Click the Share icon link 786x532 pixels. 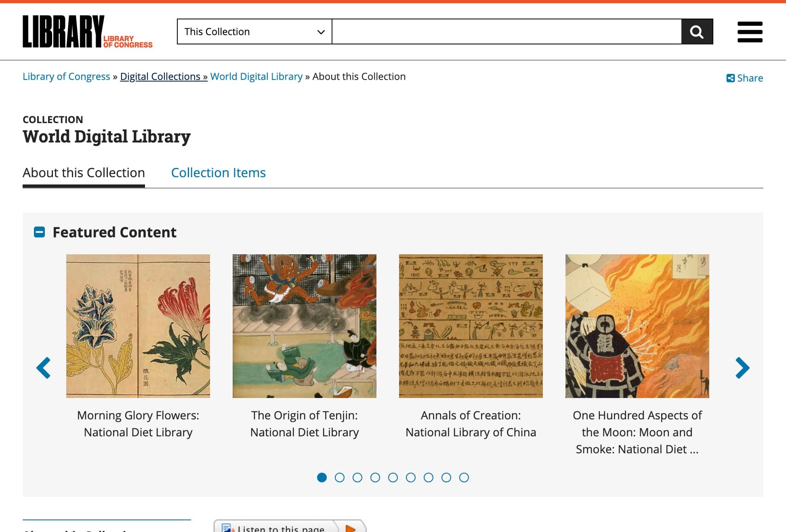click(x=744, y=78)
